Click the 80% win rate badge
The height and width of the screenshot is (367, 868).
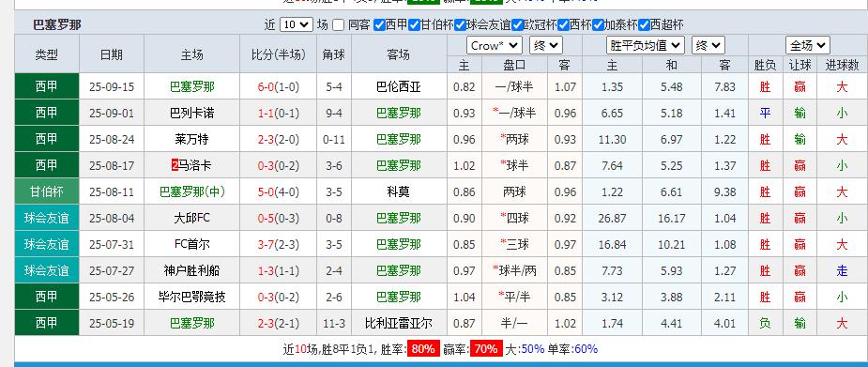(x=423, y=349)
